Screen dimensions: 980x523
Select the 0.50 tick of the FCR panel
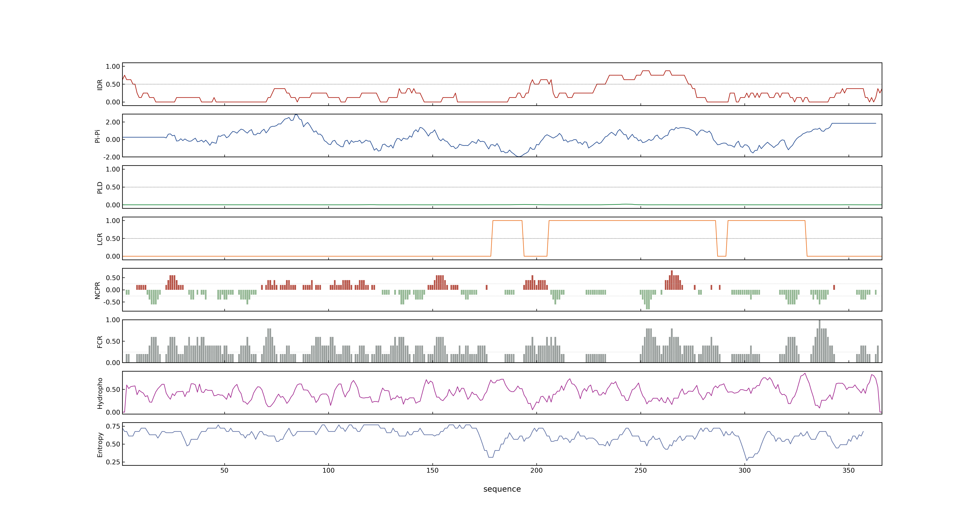point(113,341)
